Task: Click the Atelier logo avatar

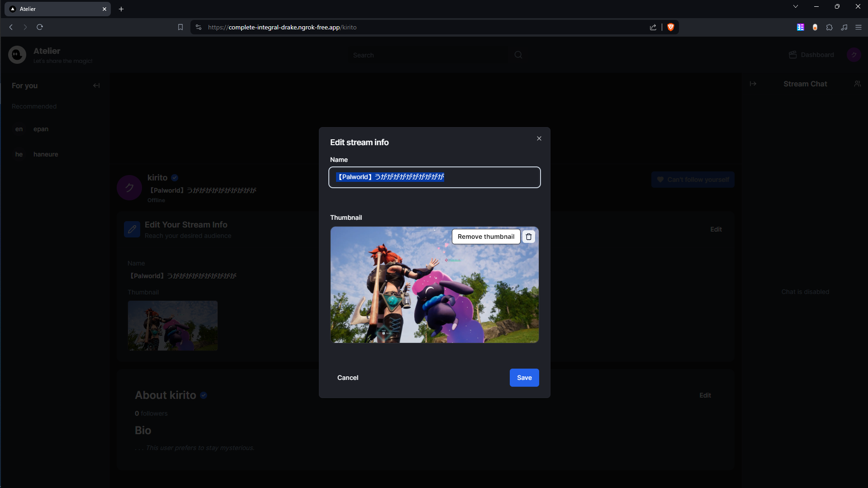Action: (17, 55)
